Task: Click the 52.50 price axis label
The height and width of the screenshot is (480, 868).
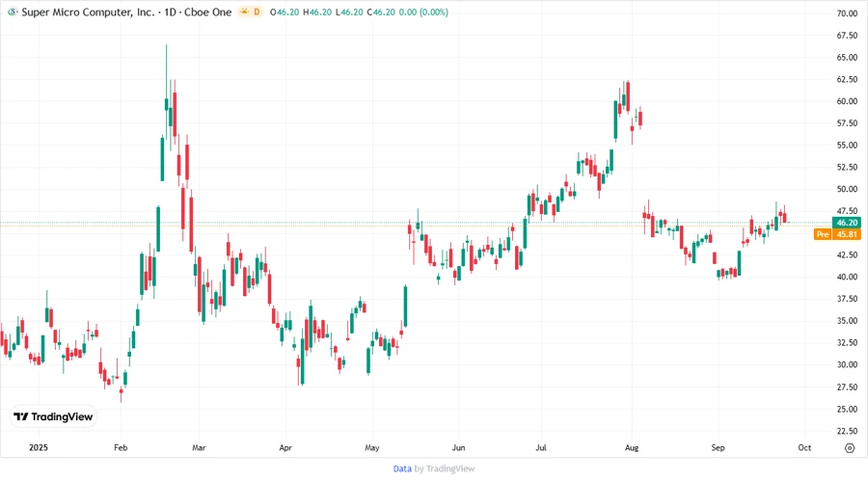Action: click(847, 167)
